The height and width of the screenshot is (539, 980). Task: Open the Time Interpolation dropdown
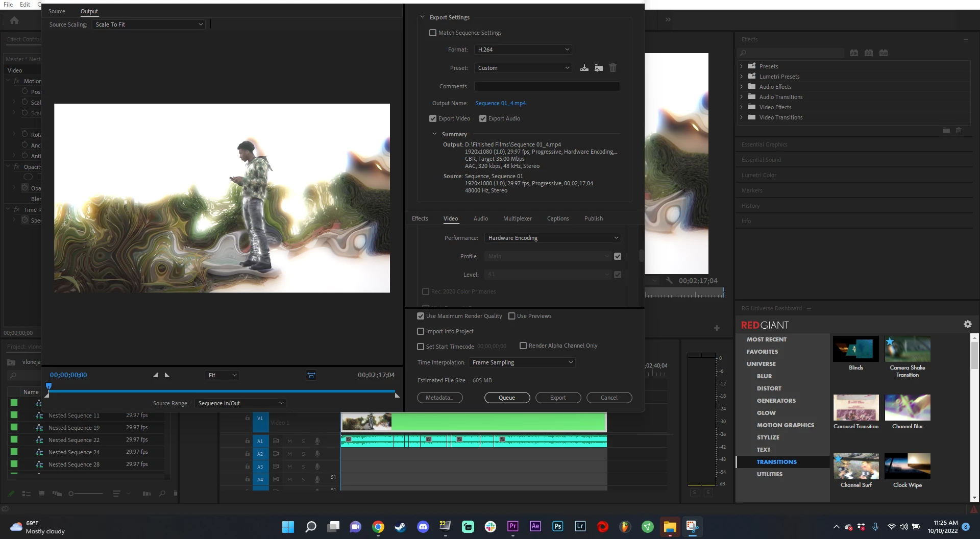[x=523, y=362]
